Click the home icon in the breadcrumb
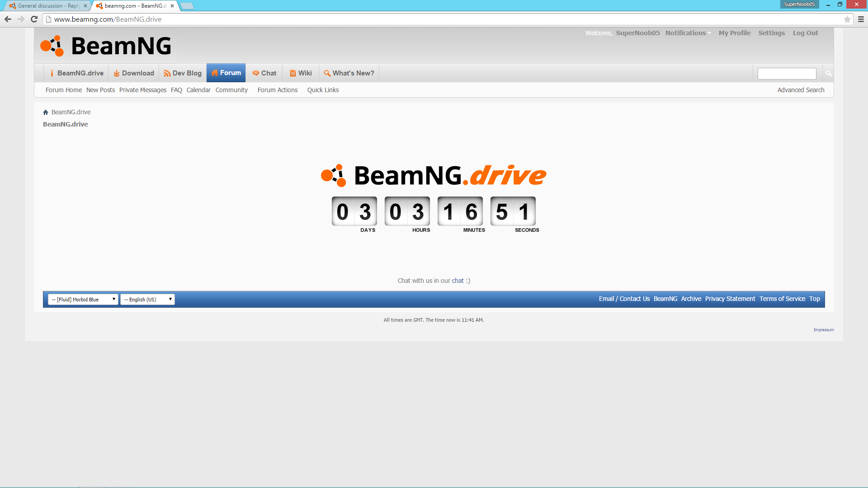This screenshot has height=488, width=868. pos(46,112)
